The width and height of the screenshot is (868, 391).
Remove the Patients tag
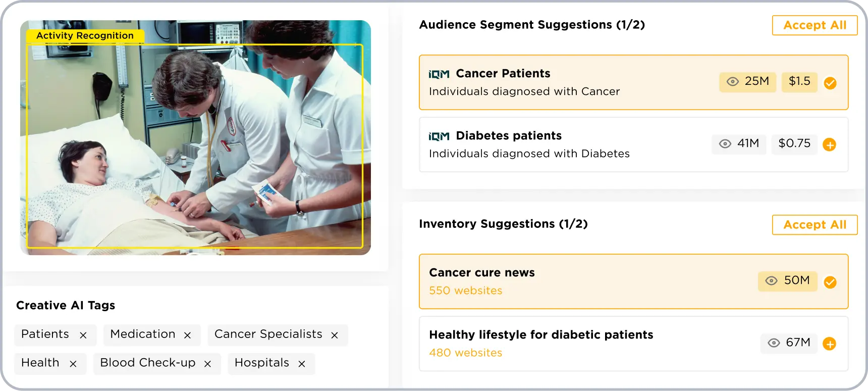coord(83,335)
